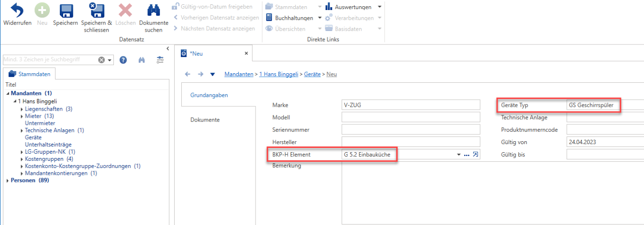Image resolution: width=644 pixels, height=225 pixels.
Task: Select Unterhaltseinträge in tree
Action: point(48,144)
